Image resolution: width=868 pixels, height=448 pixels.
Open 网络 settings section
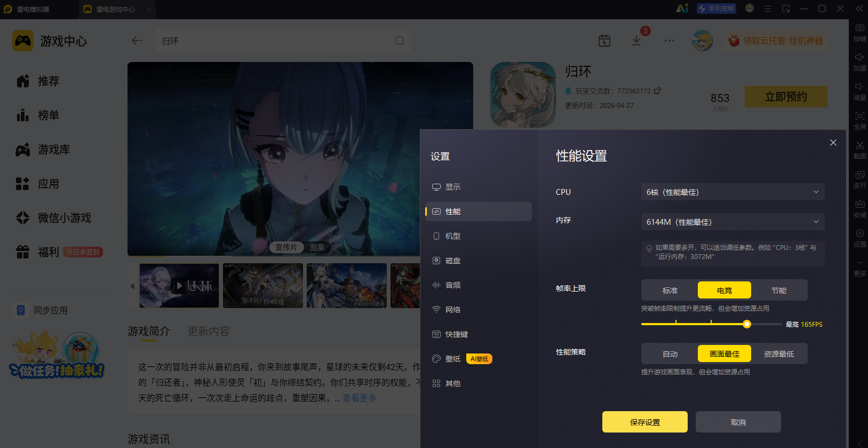[x=479, y=310]
